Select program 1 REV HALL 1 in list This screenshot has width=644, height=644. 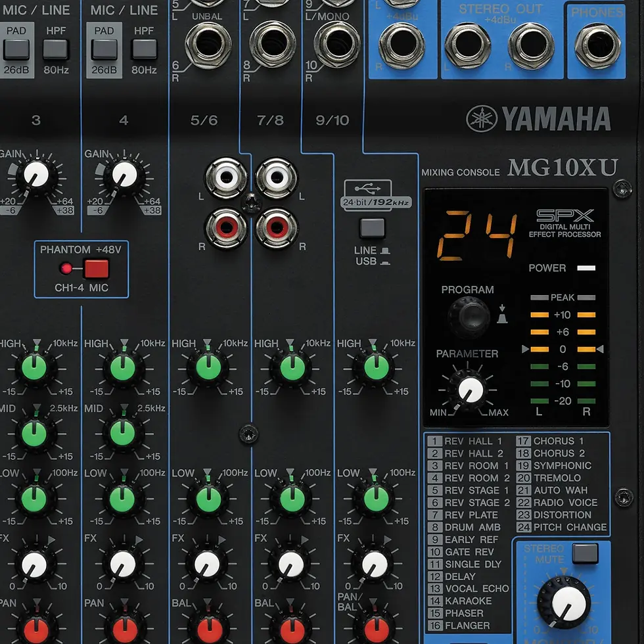pos(465,441)
